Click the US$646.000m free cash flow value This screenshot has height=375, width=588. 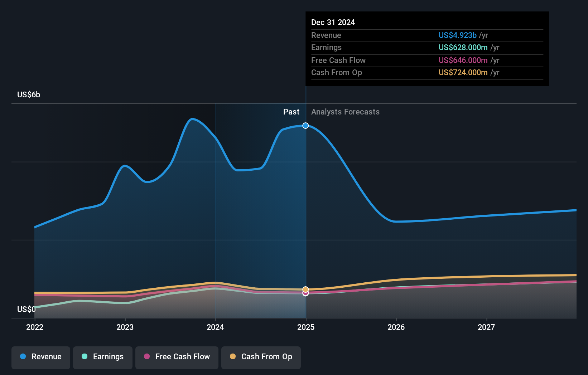point(463,60)
